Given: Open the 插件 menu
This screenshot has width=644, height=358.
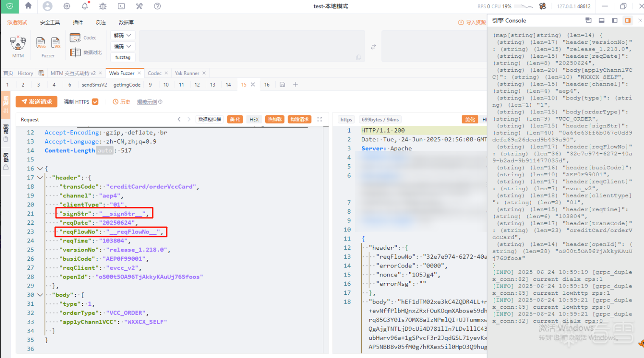Looking at the screenshot, I should click(78, 22).
